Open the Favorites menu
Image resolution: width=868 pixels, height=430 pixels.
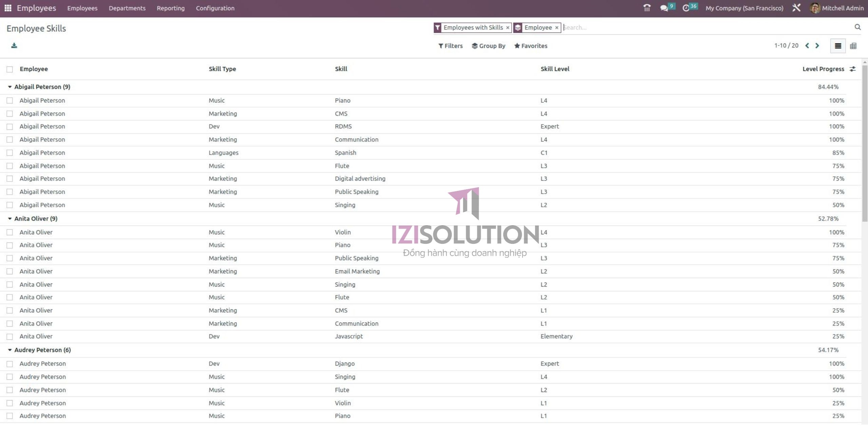[531, 45]
